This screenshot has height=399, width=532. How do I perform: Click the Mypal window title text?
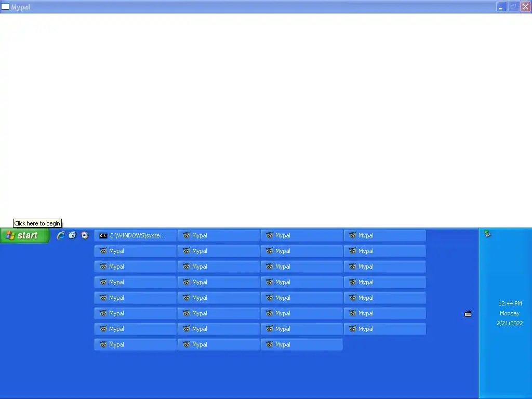click(21, 7)
